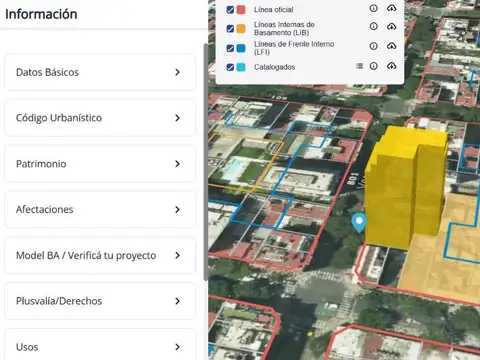Click the Líneas de Frente Interno label
Image resolution: width=480 pixels, height=360 pixels.
click(x=294, y=48)
